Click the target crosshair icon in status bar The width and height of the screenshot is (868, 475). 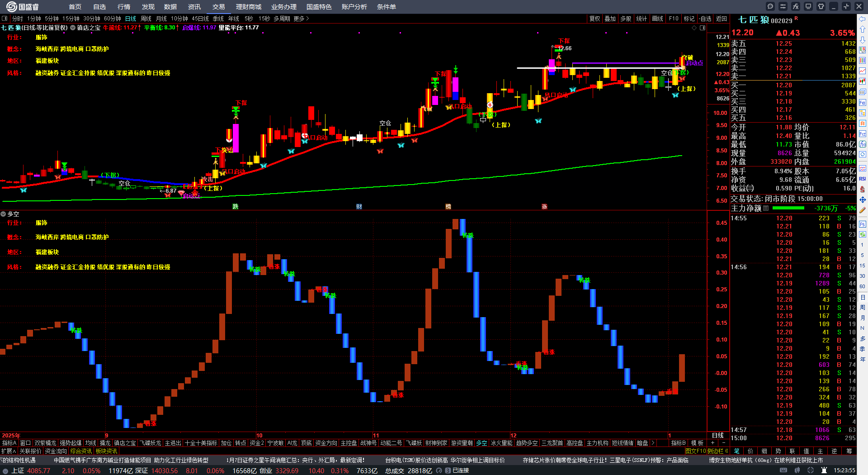811,470
